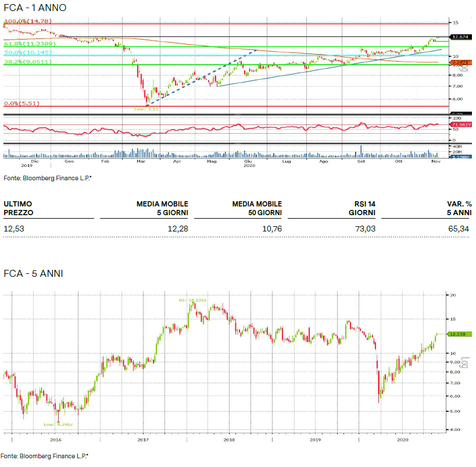This screenshot has height=467, width=476.
Task: Click the 'Low: 5.51' annotation on the 1-year chart
Action: coord(146,109)
